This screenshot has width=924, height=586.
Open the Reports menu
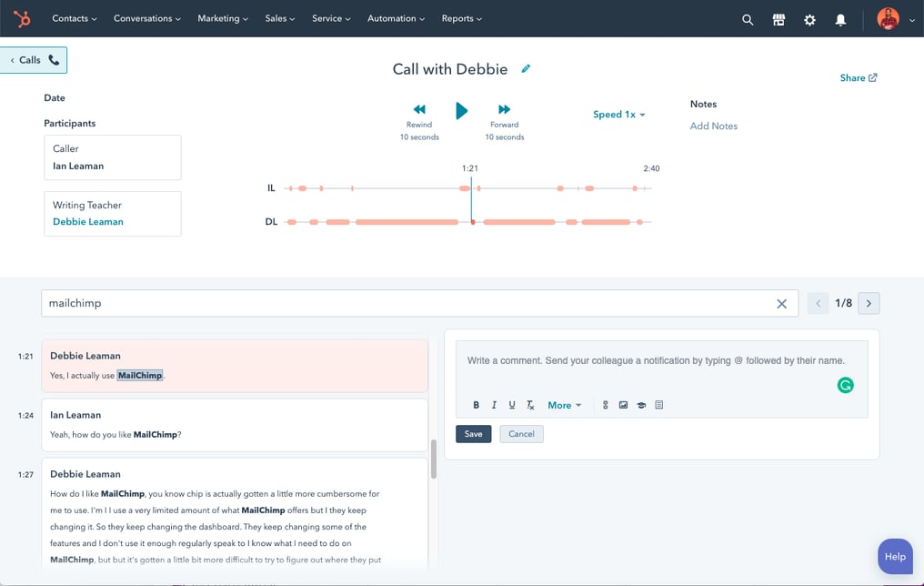pyautogui.click(x=461, y=19)
